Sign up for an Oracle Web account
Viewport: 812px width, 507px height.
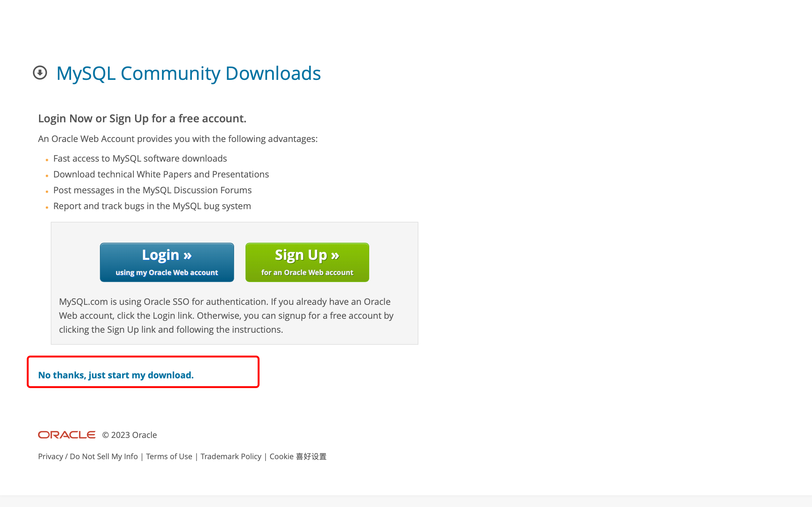(x=307, y=262)
